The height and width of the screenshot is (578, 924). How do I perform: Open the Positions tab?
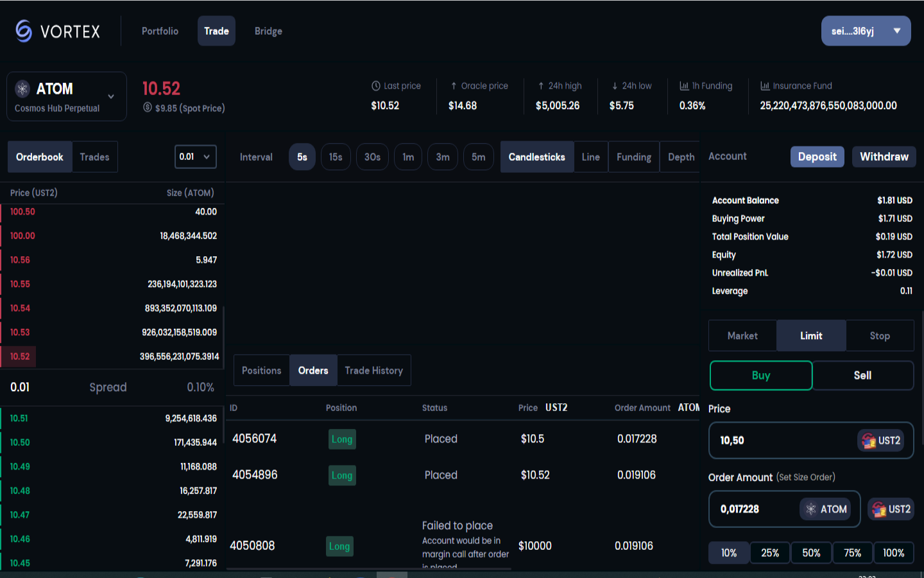coord(262,371)
